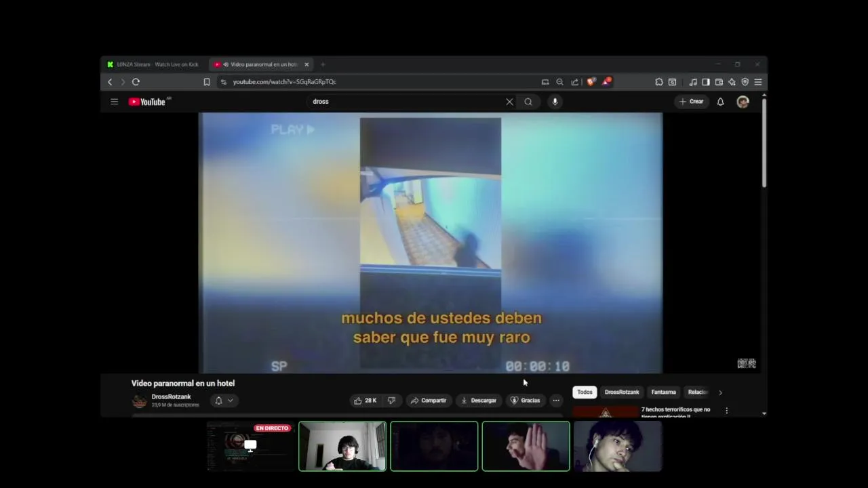868x488 pixels.
Task: View site information next to the URL
Action: point(224,82)
